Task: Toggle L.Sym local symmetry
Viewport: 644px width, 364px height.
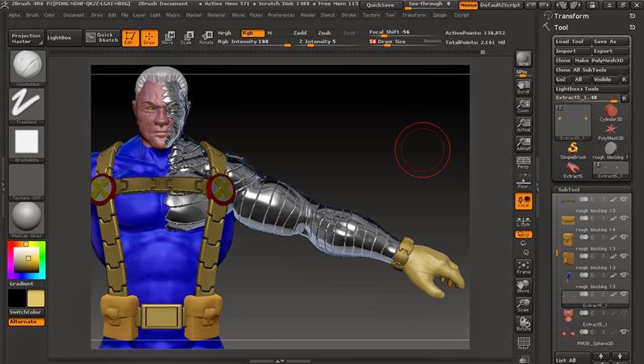Action: 523,221
